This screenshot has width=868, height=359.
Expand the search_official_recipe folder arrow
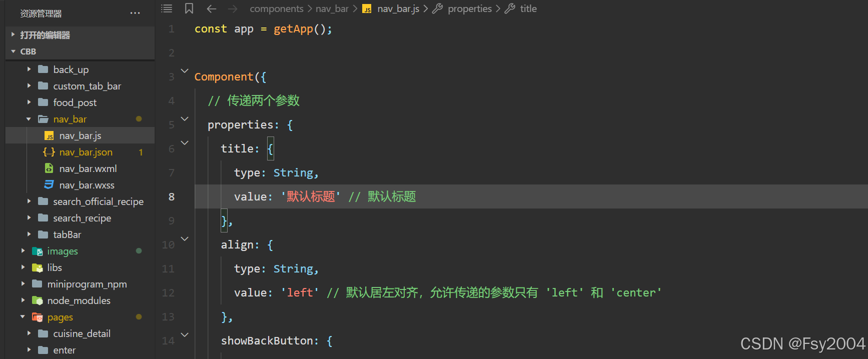tap(29, 201)
